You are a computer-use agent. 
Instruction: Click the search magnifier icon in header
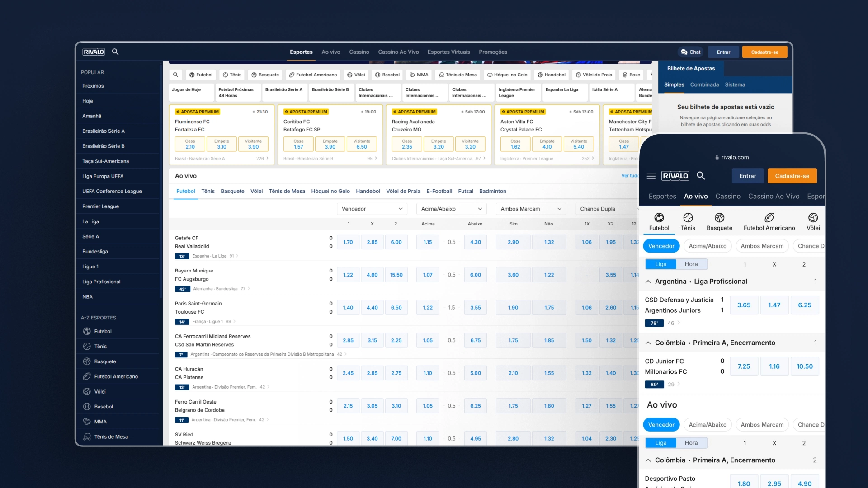(116, 52)
